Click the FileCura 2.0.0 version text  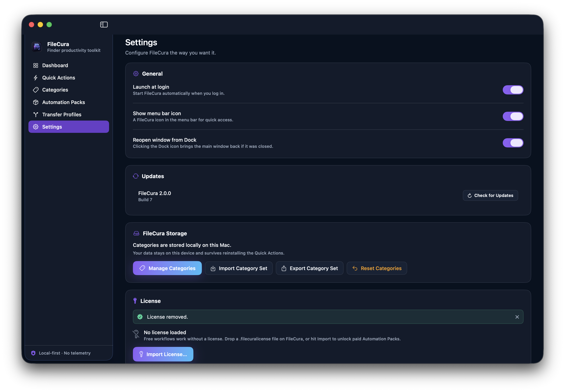(x=155, y=193)
